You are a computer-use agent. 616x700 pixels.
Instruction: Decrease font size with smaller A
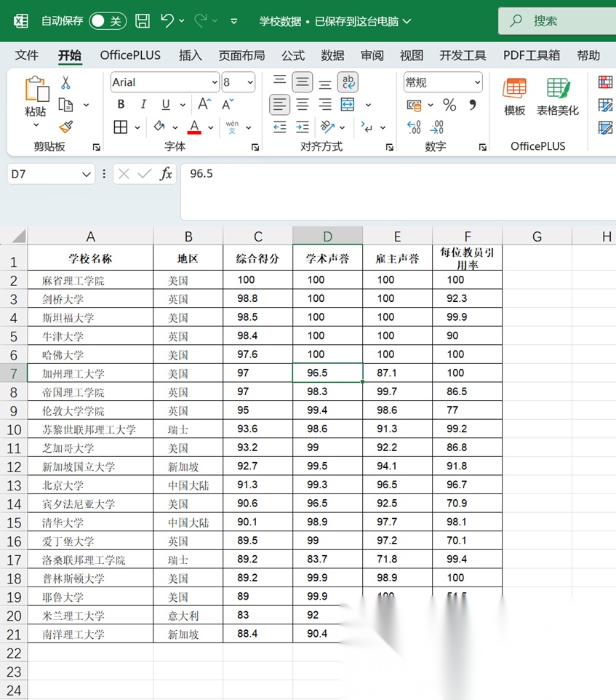(228, 105)
